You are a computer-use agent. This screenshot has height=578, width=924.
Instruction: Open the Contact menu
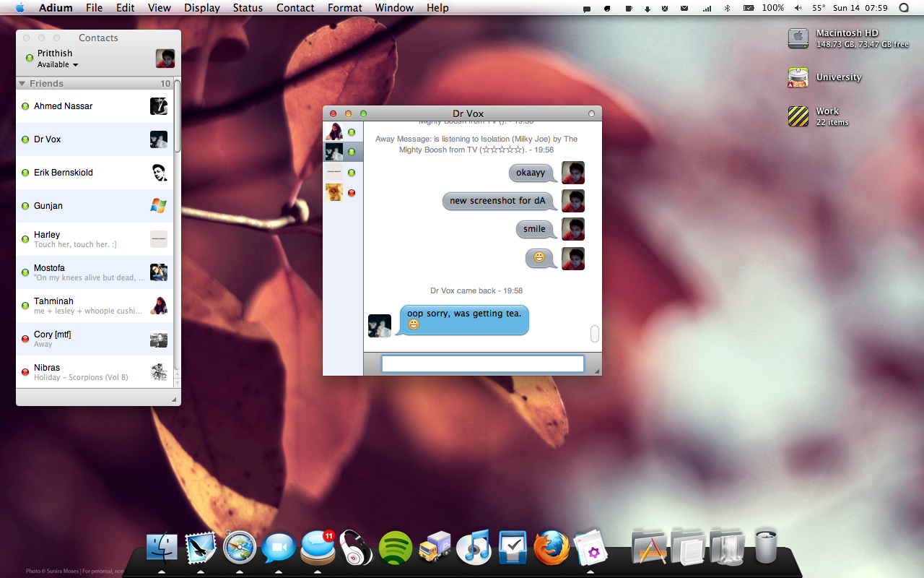(295, 8)
